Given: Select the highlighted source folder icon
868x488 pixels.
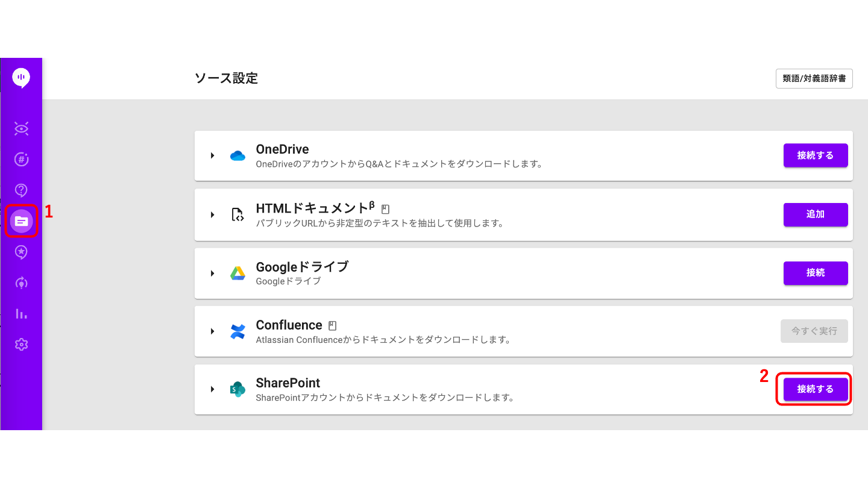Looking at the screenshot, I should point(21,221).
